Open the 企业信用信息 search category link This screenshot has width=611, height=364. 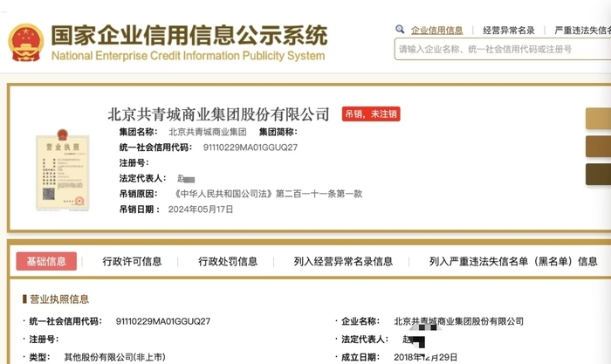(436, 30)
